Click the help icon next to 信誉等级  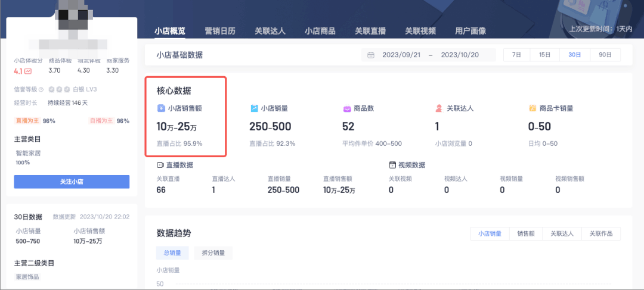pos(41,89)
